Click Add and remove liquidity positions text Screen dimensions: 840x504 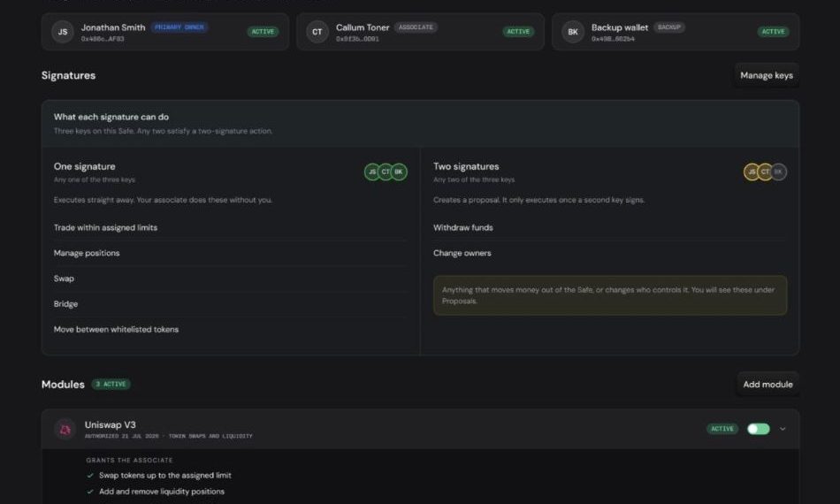click(162, 491)
